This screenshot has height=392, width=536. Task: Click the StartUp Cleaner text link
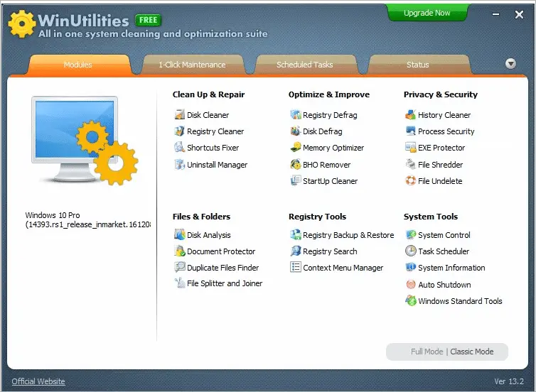point(331,181)
